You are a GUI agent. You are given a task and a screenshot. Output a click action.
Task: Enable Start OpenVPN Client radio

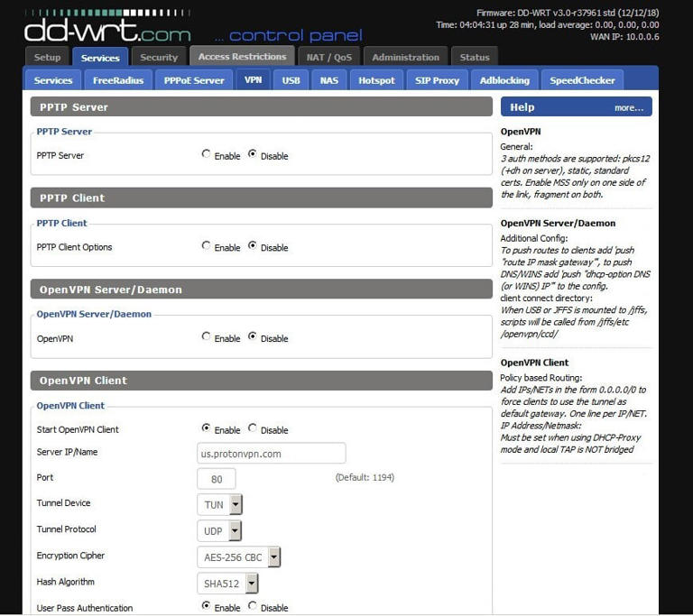point(206,428)
